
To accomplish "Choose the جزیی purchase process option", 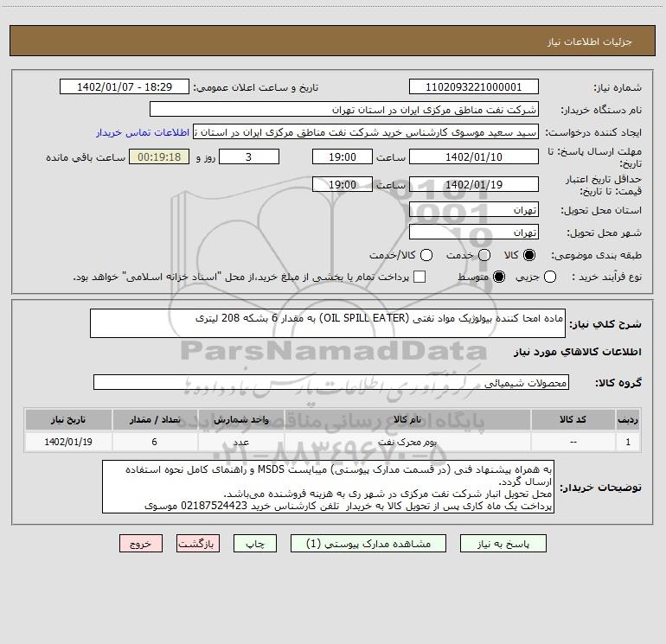I will tap(550, 277).
